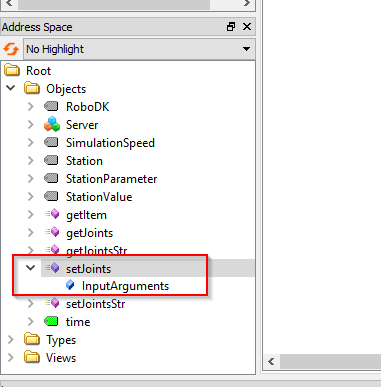
Task: Expand the SimulationSpeed node
Action: tap(31, 142)
